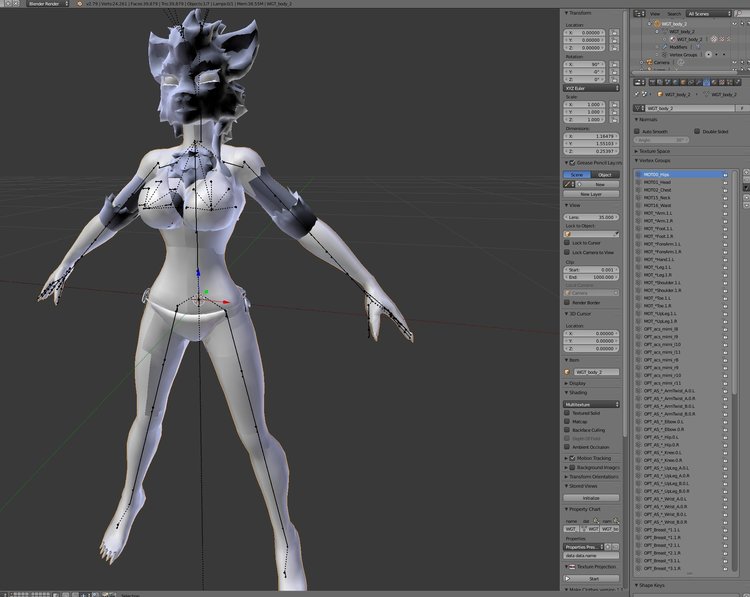Enable Backface Culling checkbox

coord(567,430)
